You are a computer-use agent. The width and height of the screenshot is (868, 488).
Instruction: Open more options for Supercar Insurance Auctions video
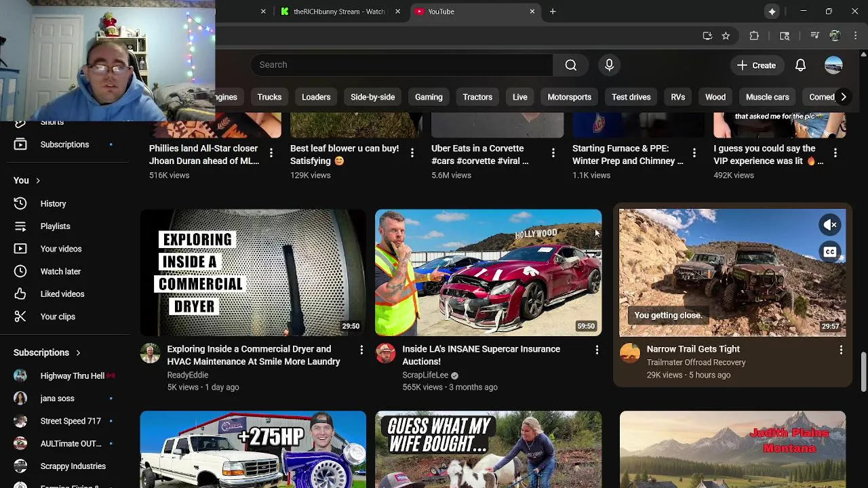tap(597, 350)
